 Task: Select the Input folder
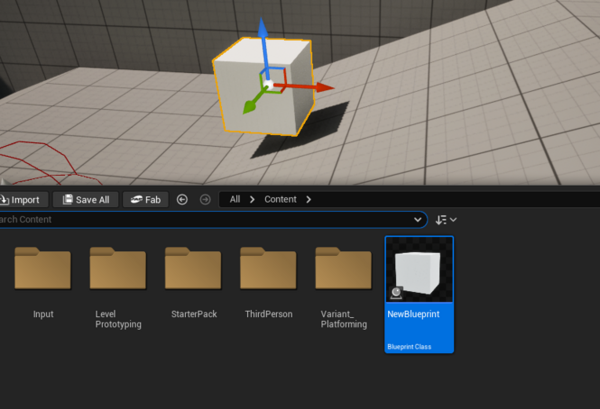[x=43, y=268]
